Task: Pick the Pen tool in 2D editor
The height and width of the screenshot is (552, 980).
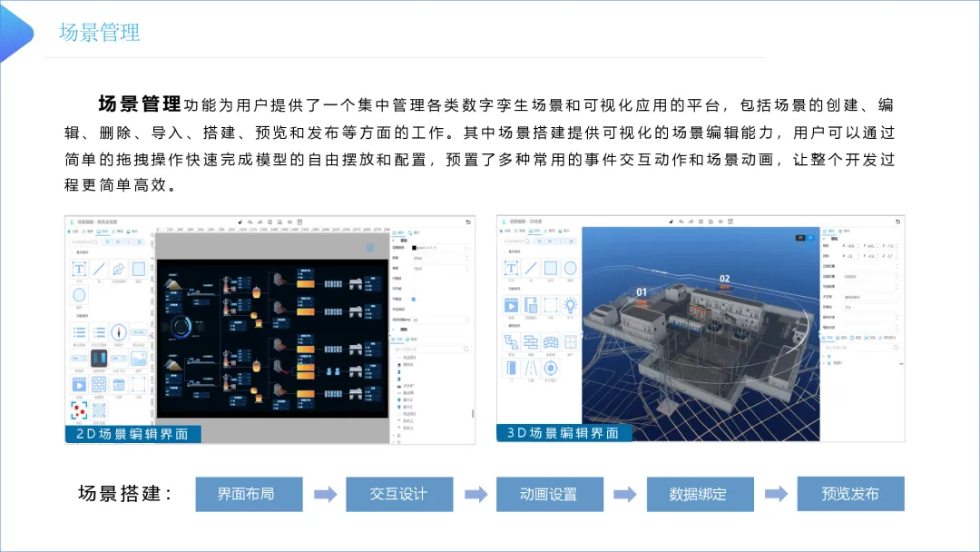Action: (119, 270)
